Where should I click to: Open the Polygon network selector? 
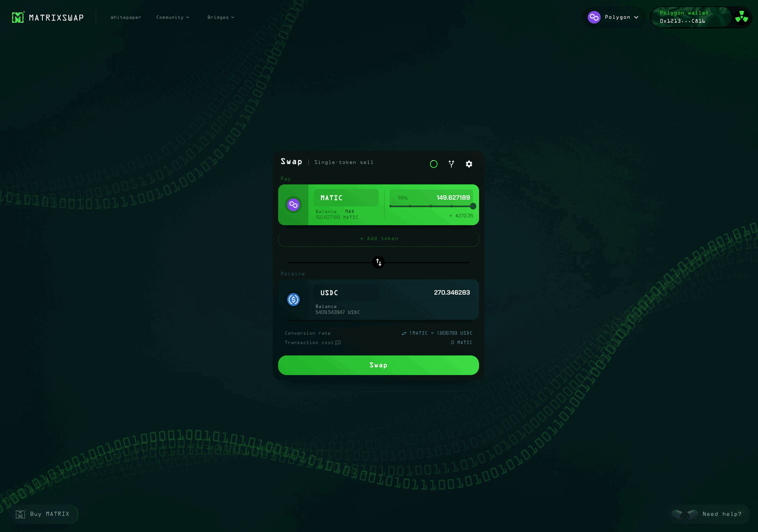coord(614,17)
